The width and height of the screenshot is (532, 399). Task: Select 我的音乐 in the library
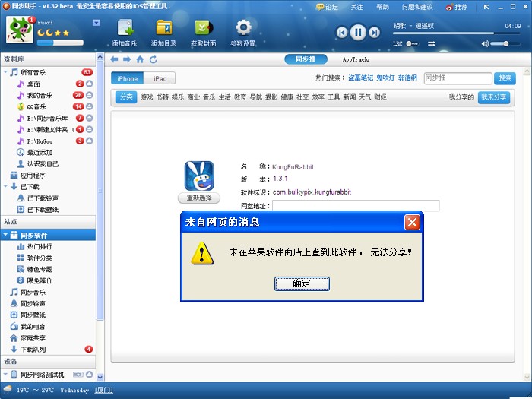click(40, 95)
